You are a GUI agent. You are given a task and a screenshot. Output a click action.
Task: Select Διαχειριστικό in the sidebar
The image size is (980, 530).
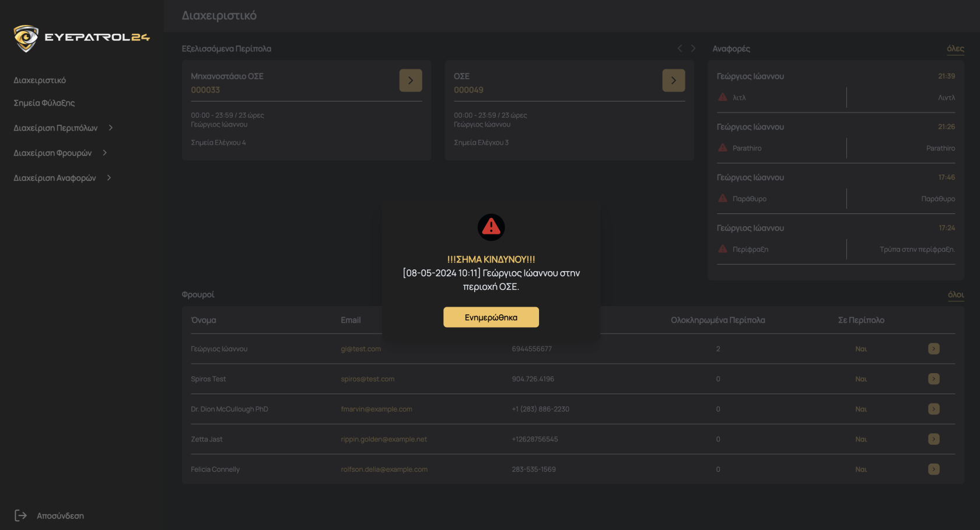(40, 80)
